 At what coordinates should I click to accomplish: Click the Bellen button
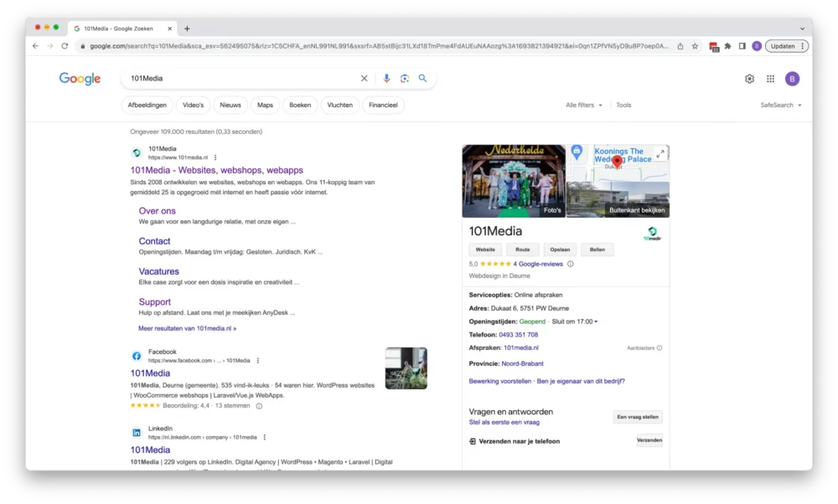(597, 249)
